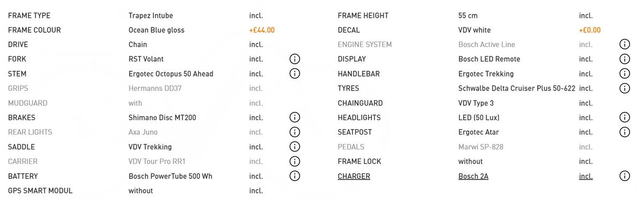The width and height of the screenshot is (644, 203).
Task: Open the Bosch 2A charger link
Action: point(473,176)
